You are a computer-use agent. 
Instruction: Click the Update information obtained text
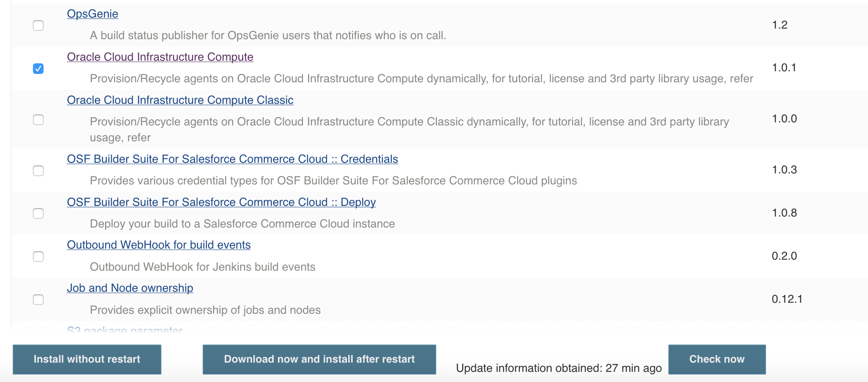(558, 368)
